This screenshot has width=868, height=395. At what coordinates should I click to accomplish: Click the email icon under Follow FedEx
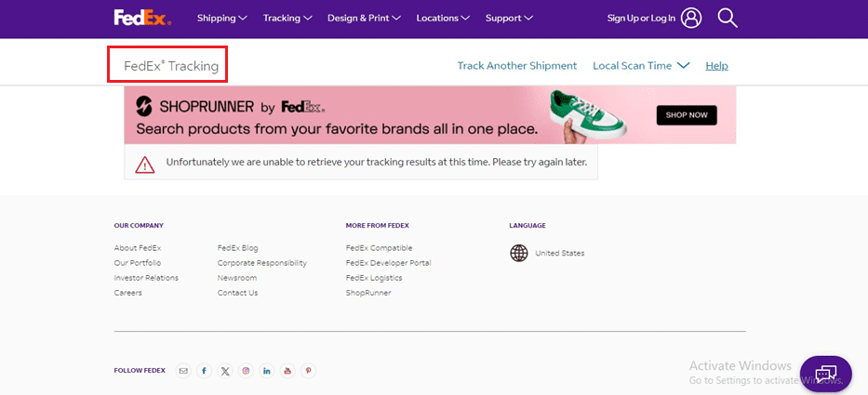(x=183, y=371)
